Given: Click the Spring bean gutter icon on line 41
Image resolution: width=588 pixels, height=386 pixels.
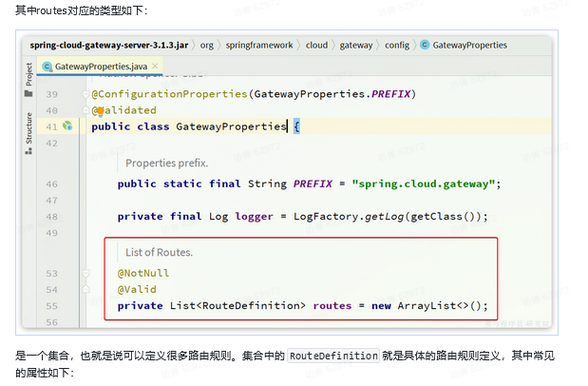Looking at the screenshot, I should pos(67,125).
